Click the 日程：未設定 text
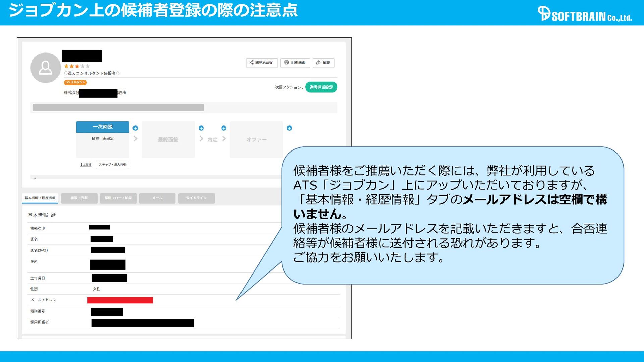The height and width of the screenshot is (362, 644). tap(103, 138)
